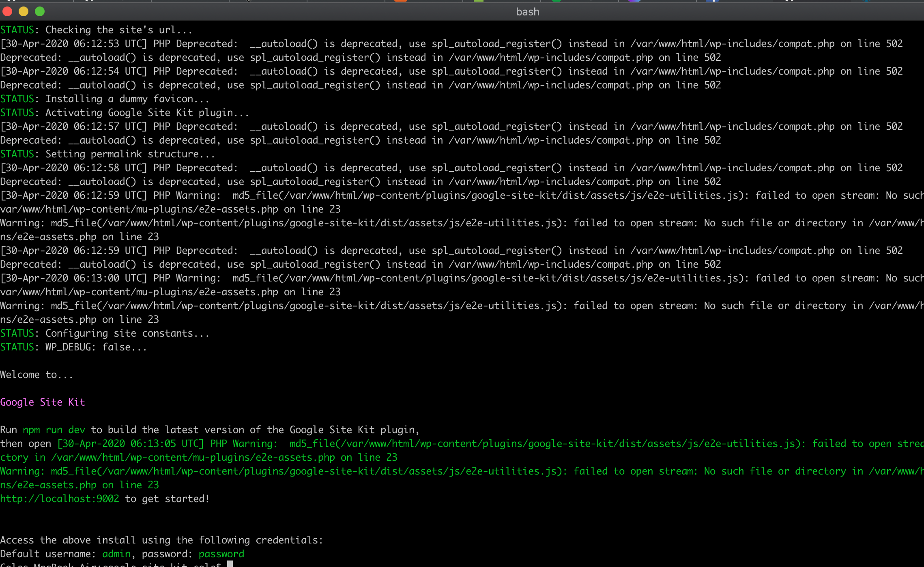Click the 'Configuring site constants...' status line
Viewport: 924px width, 567px height.
(x=105, y=333)
